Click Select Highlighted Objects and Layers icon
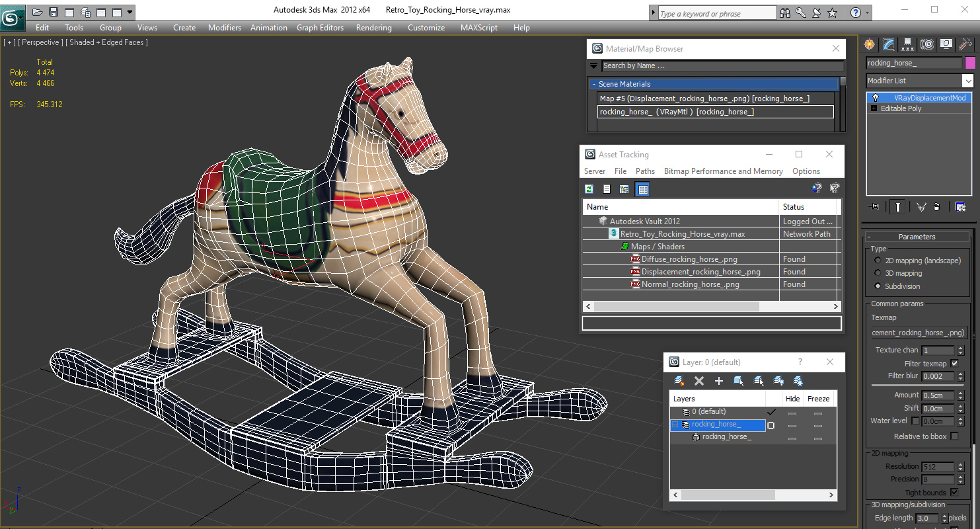Screen dimensions: 980x529 coord(739,381)
